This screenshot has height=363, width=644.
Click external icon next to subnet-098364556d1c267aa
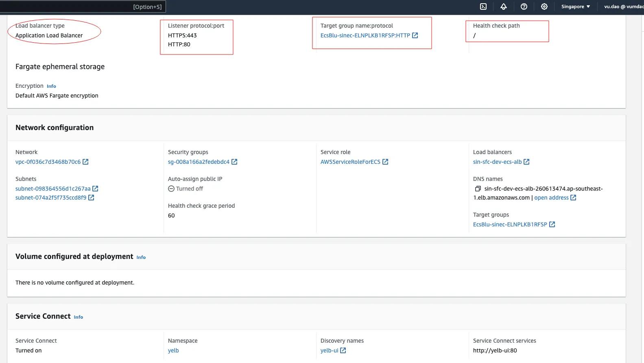[x=95, y=189]
